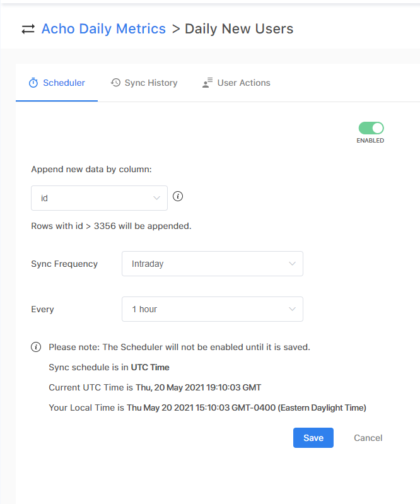Select the Scheduler tab
This screenshot has width=420, height=504.
click(x=57, y=83)
